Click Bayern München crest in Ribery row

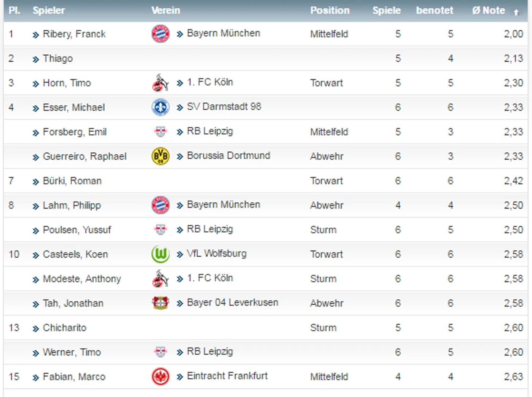click(x=160, y=34)
